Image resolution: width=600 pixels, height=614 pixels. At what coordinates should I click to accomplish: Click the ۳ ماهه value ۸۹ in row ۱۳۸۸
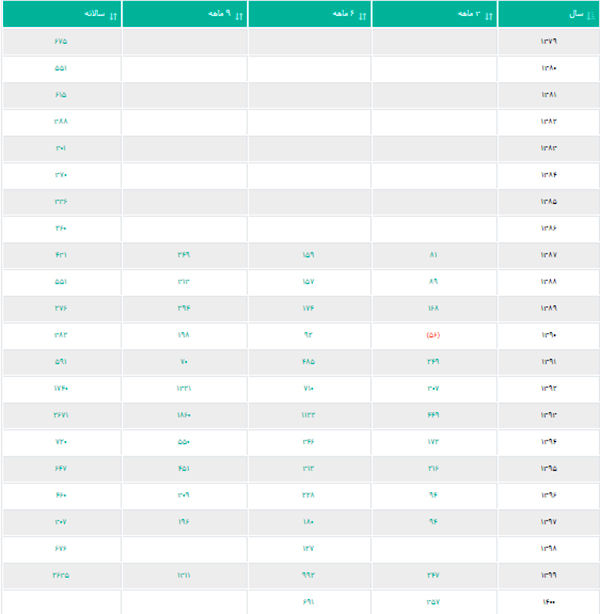(x=433, y=281)
